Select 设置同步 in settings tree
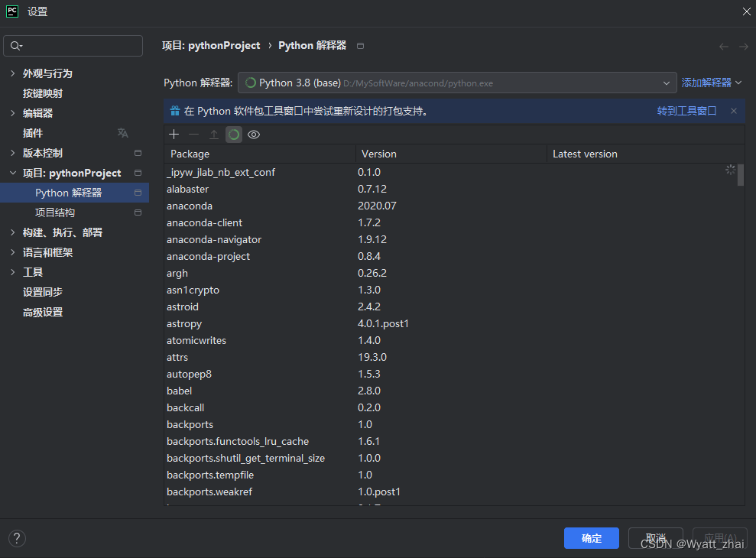 tap(43, 292)
